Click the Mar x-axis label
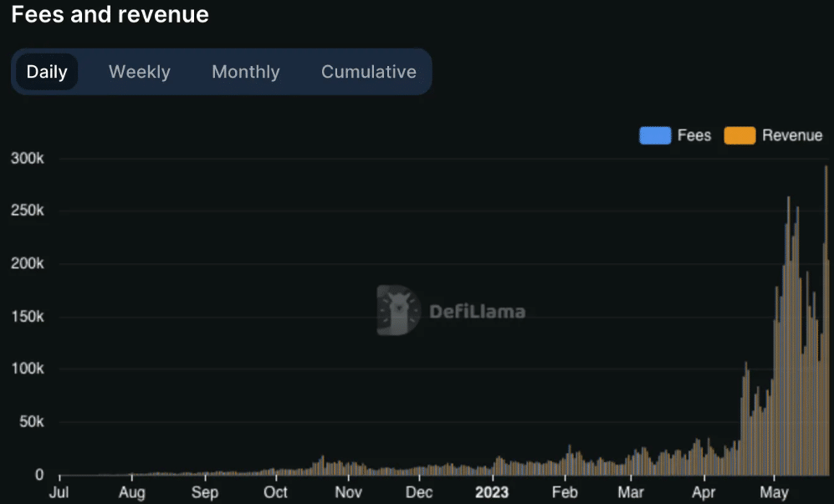The height and width of the screenshot is (504, 834). click(x=631, y=492)
